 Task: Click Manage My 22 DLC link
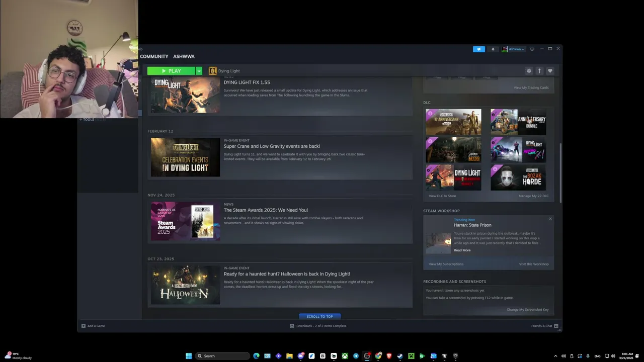tap(533, 196)
